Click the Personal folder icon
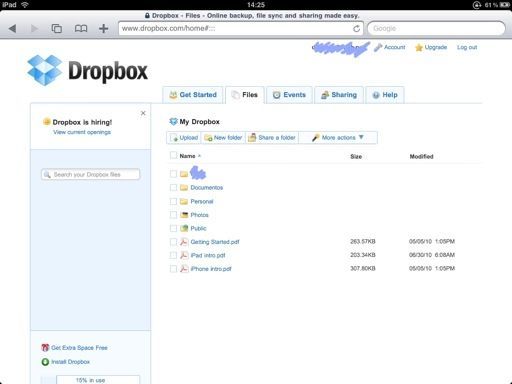The width and height of the screenshot is (512, 384). tap(184, 201)
